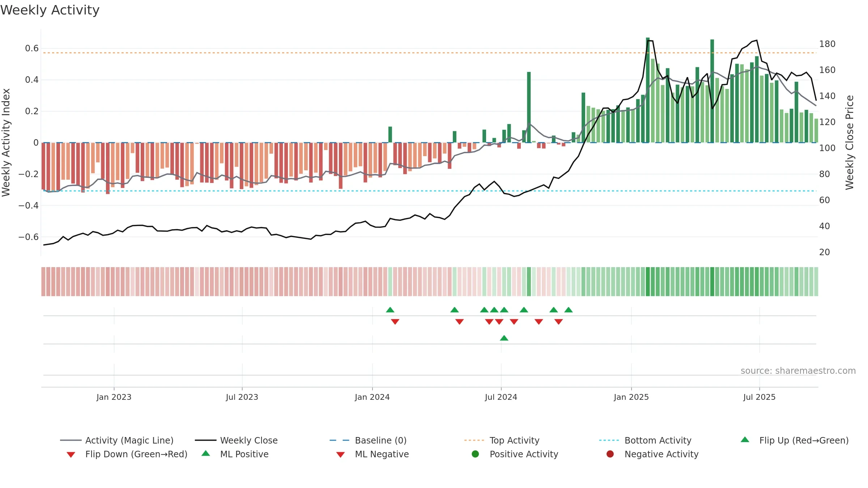Click the Jul 2025 axis label
868x488 pixels.
point(759,397)
